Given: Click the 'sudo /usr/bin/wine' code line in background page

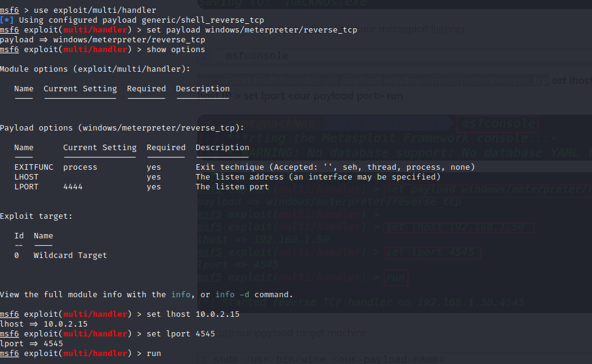Looking at the screenshot, I should point(328,359).
